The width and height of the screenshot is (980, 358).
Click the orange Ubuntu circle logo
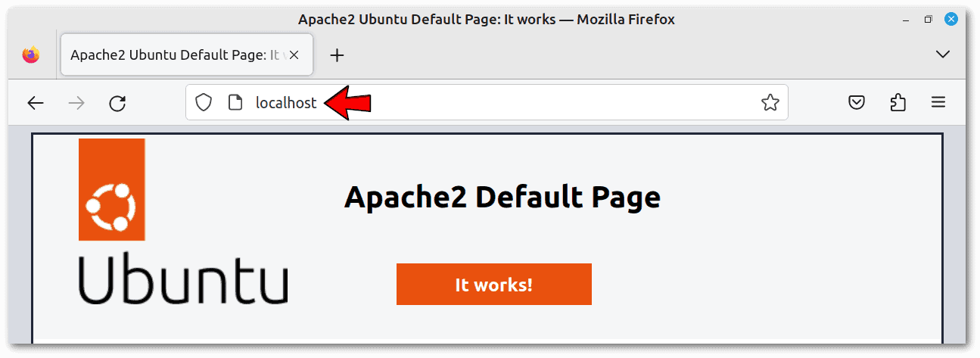(111, 189)
